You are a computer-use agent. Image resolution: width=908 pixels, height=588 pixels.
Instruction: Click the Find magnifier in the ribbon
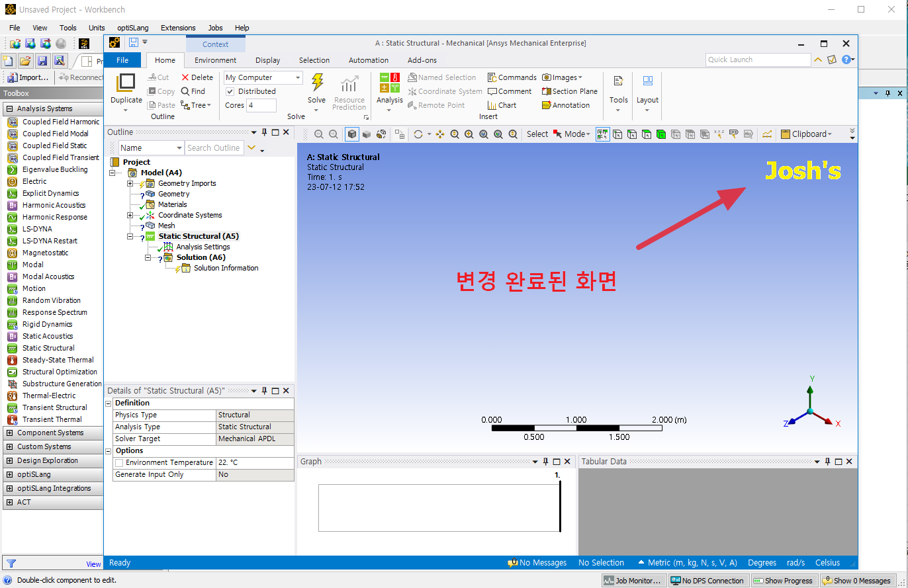pyautogui.click(x=193, y=91)
